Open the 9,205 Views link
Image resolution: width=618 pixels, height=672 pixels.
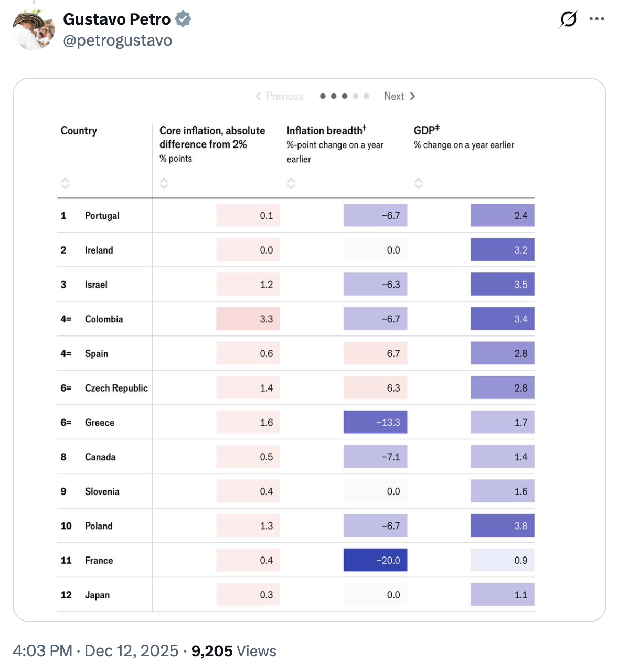pyautogui.click(x=234, y=651)
